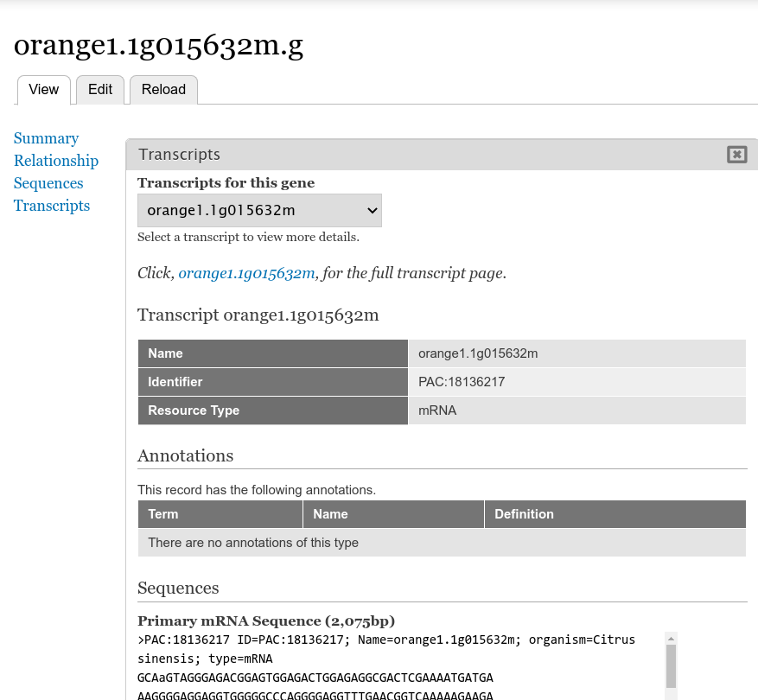Click the PAC:18136217 identifier value
The image size is (758, 700).
462,382
